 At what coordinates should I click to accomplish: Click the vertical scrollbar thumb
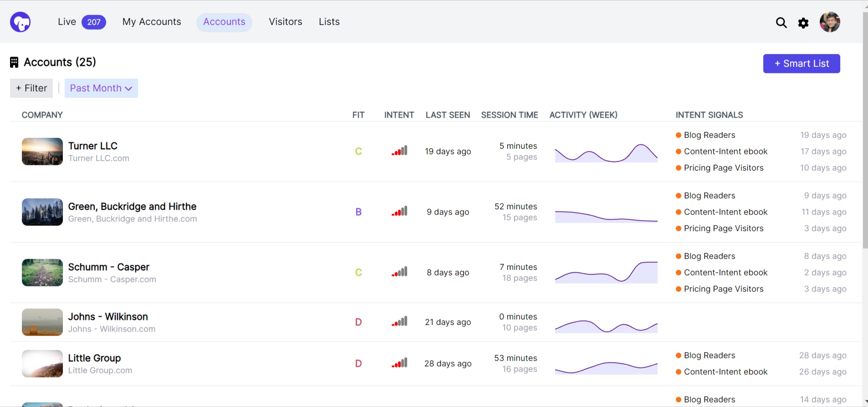click(x=865, y=130)
